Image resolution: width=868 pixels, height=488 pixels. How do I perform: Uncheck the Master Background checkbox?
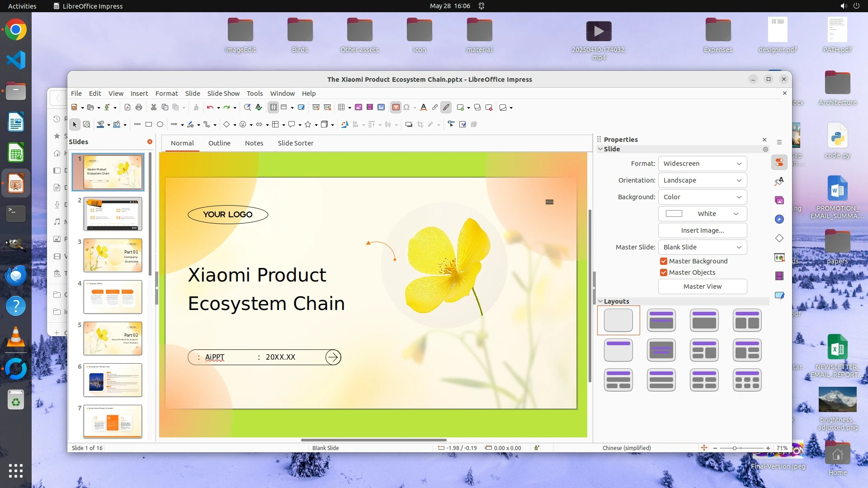pyautogui.click(x=664, y=261)
